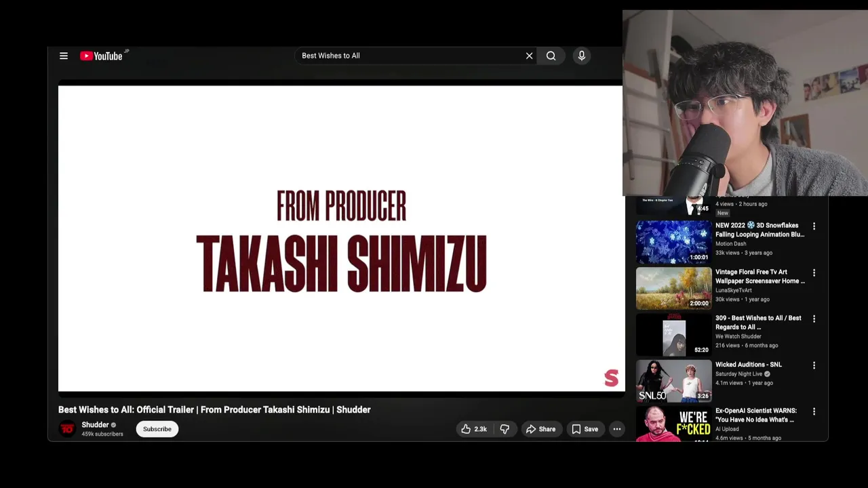This screenshot has height=488, width=868.
Task: Click the video title Best Wishes to All: Official Trailer
Action: tap(214, 410)
